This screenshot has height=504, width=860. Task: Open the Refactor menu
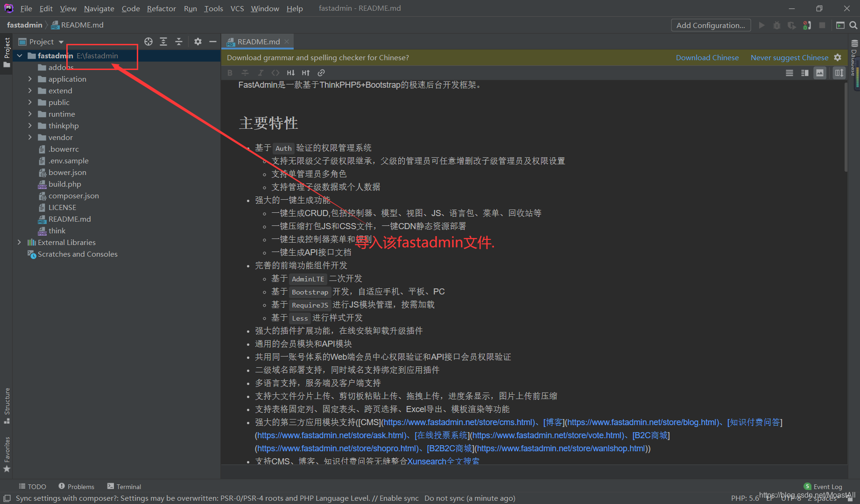click(161, 8)
